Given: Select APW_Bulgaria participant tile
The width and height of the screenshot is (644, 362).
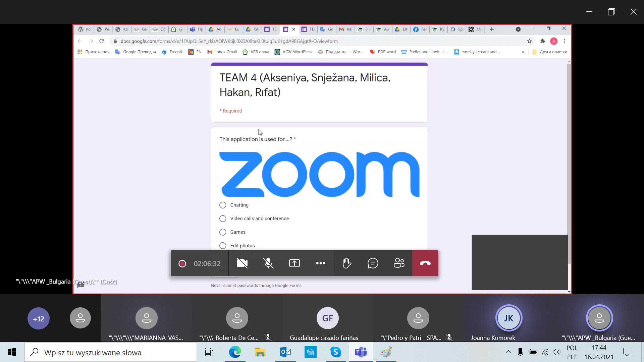Looking at the screenshot, I should [599, 318].
